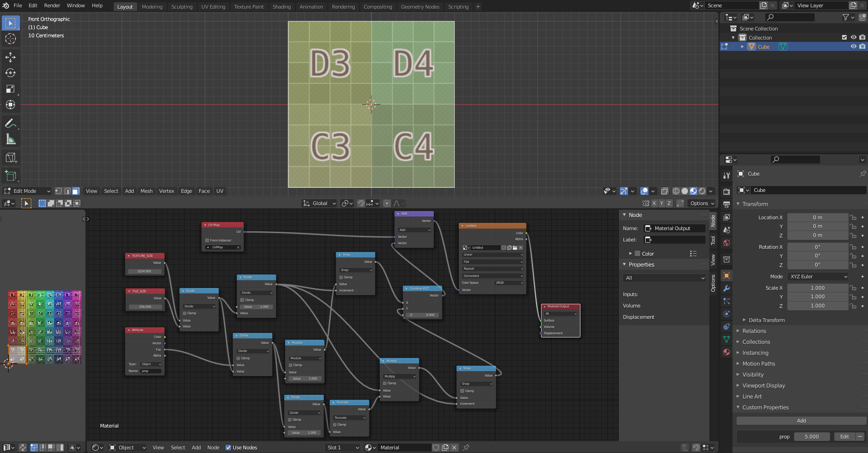Switch to edge select mode
868x453 pixels.
click(67, 191)
